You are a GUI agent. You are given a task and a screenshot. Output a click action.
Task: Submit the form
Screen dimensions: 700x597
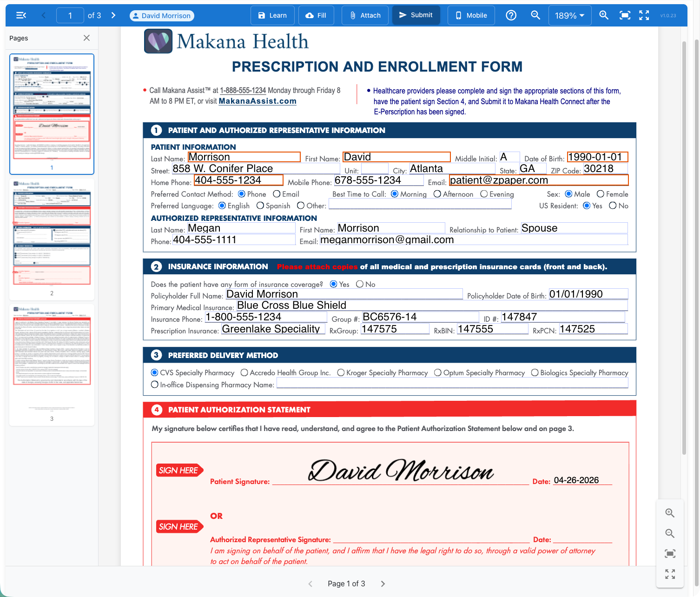[416, 15]
